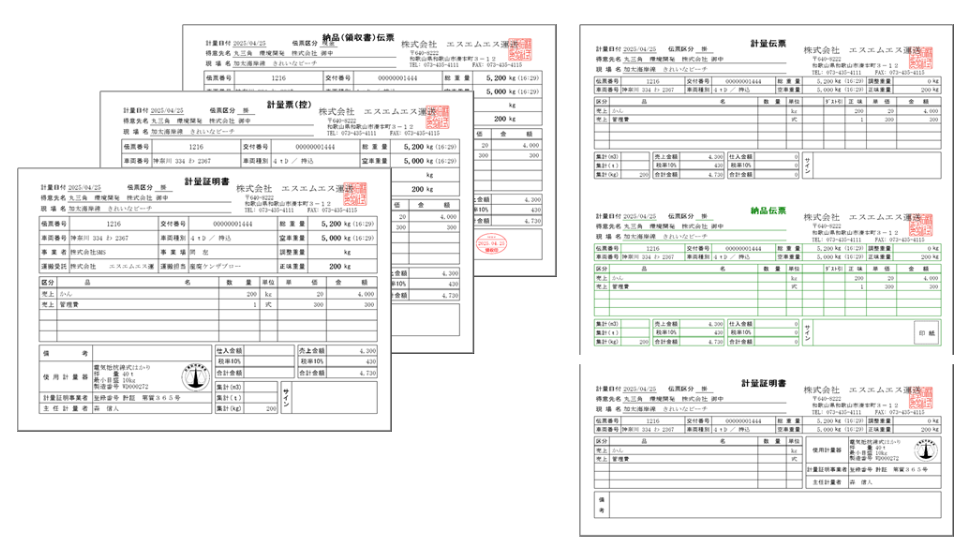Click サイン box on green 納品伝票 slip
Screen dimensions: 970x540
(x=872, y=333)
